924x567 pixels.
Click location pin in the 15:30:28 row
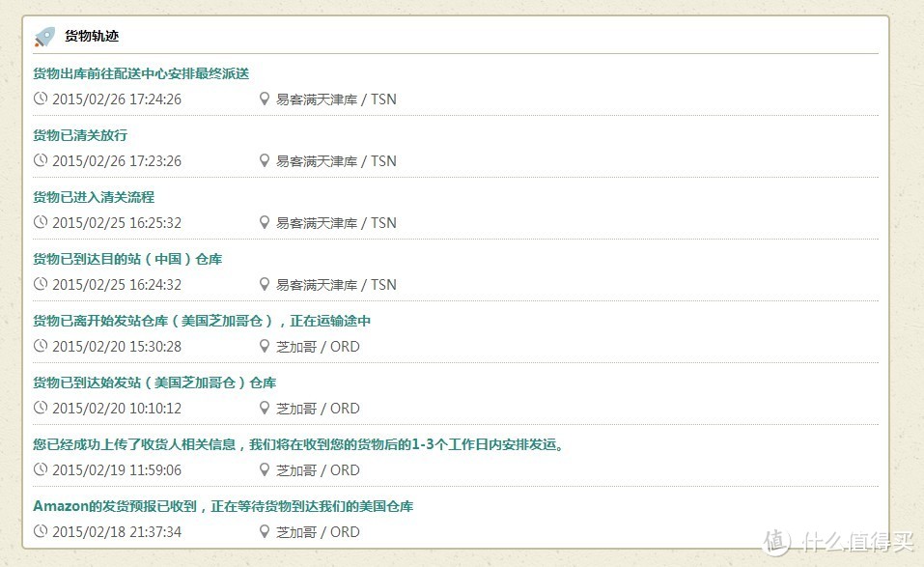265,346
